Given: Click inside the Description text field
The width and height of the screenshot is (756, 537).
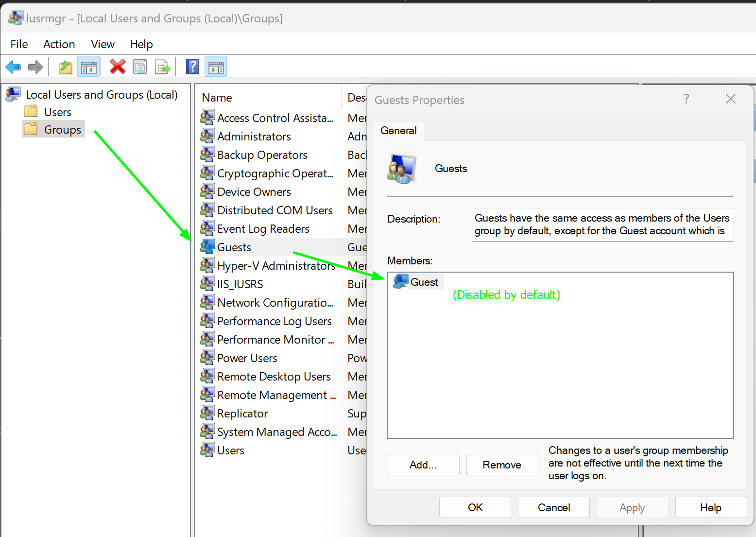Looking at the screenshot, I should pos(602,225).
